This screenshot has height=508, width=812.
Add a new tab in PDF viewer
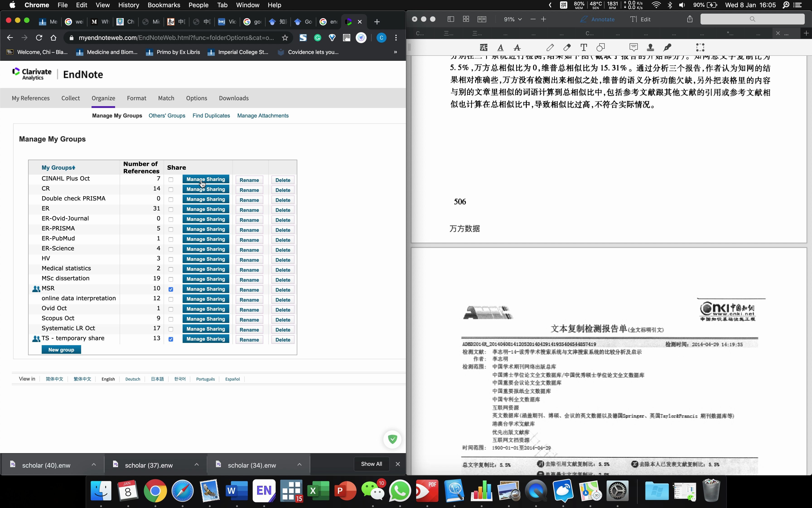click(x=806, y=33)
